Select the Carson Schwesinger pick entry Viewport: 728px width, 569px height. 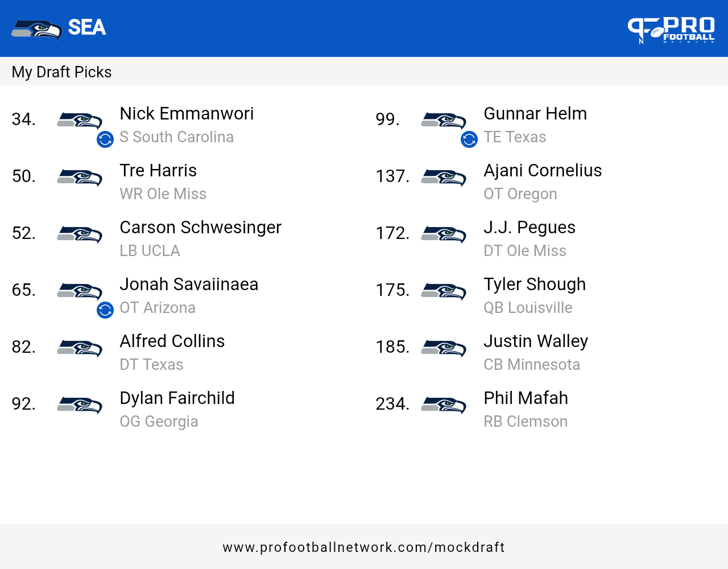point(200,228)
